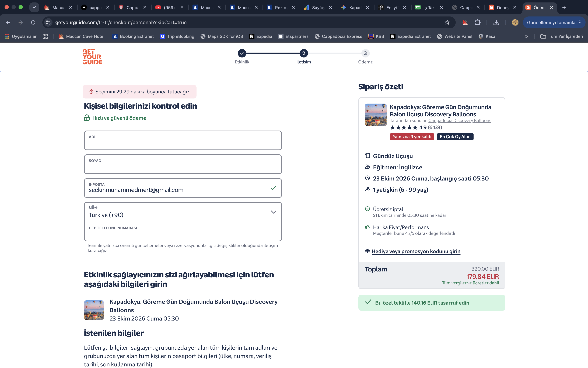This screenshot has height=368, width=588.
Task: Click the completed Etkinlik step checkmark
Action: pyautogui.click(x=242, y=53)
